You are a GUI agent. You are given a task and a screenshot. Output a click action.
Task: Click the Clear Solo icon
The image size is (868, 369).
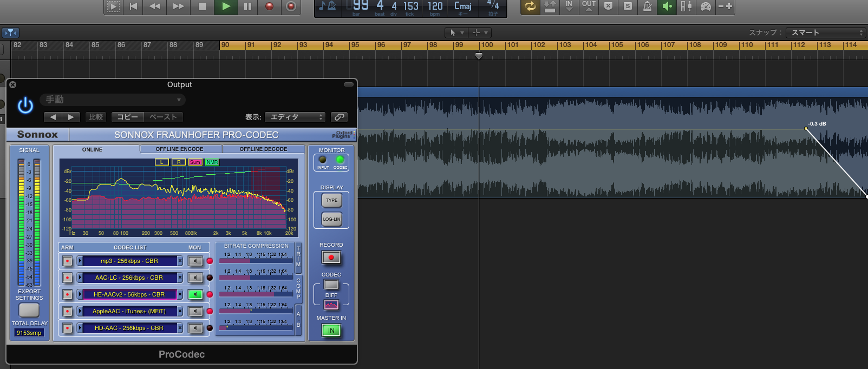point(608,6)
